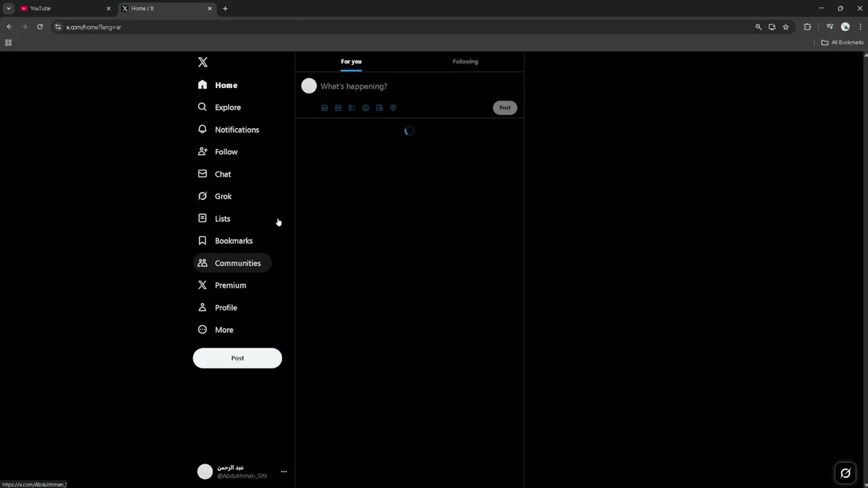Switch to the Following tab
The width and height of the screenshot is (868, 488).
pos(465,62)
